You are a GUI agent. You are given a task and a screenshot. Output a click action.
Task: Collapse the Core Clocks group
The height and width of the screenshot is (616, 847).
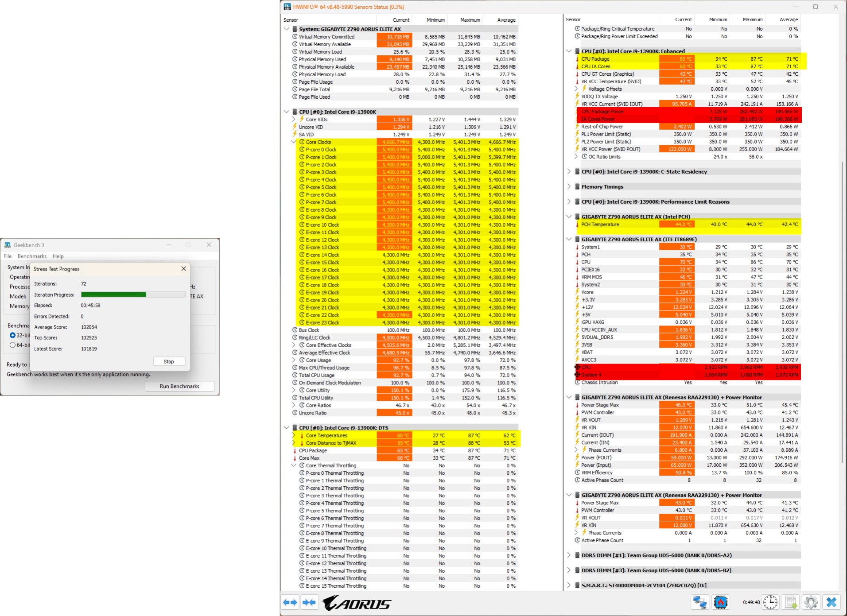(x=294, y=142)
